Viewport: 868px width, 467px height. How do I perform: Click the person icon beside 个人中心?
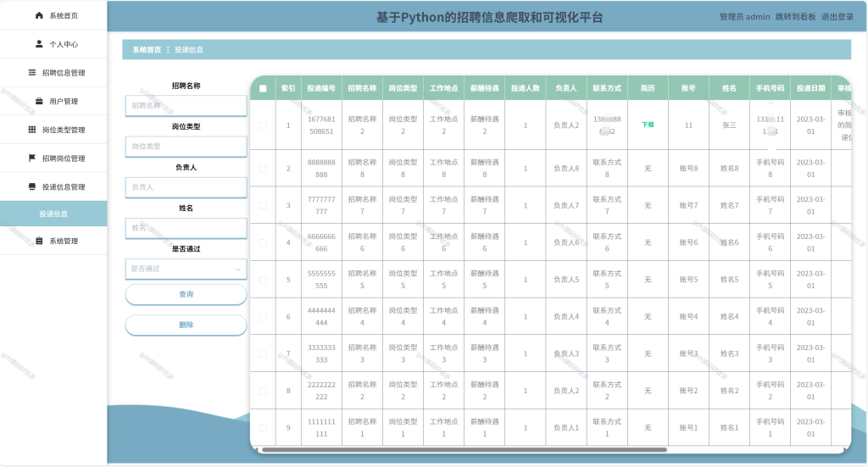tap(39, 44)
